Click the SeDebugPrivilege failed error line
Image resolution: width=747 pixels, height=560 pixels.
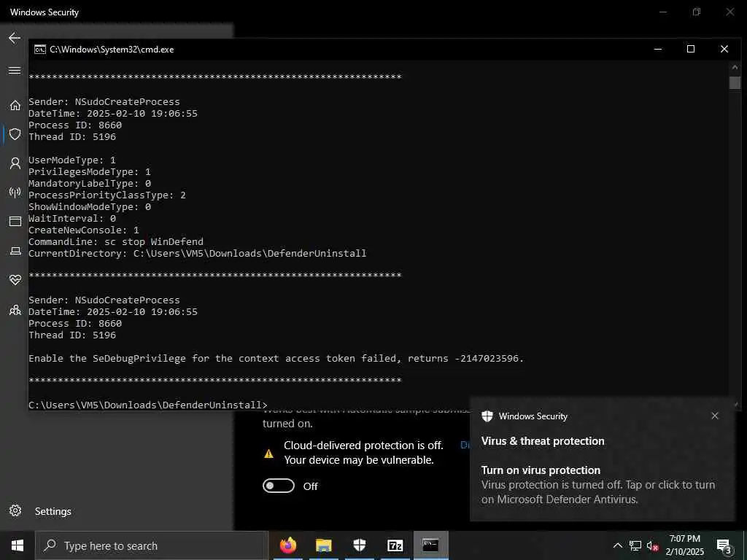click(276, 358)
